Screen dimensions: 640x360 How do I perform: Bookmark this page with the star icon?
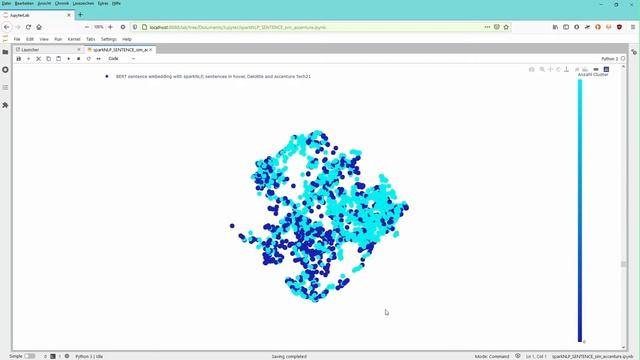click(x=506, y=27)
